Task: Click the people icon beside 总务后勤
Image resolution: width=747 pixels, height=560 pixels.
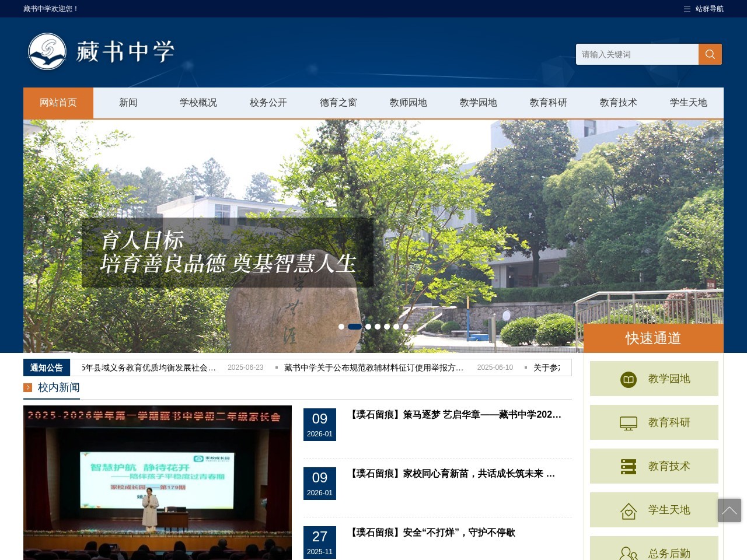Action: (628, 553)
